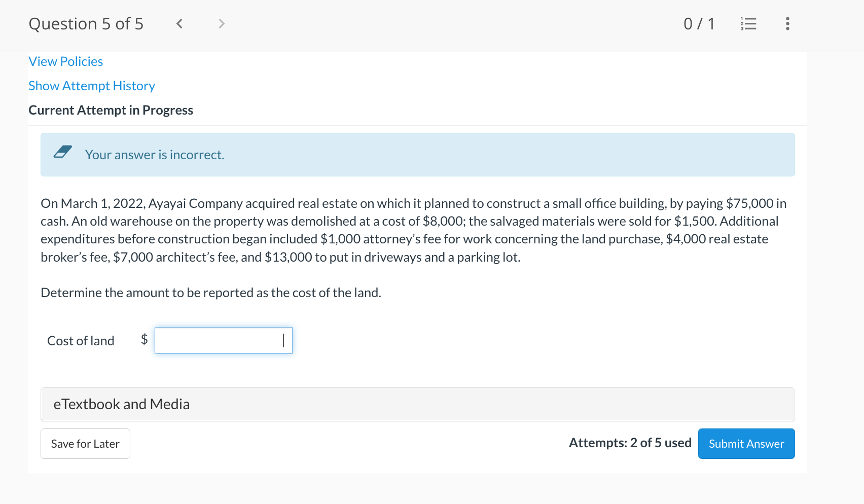
Task: Open the three-dot options menu
Action: (x=787, y=23)
